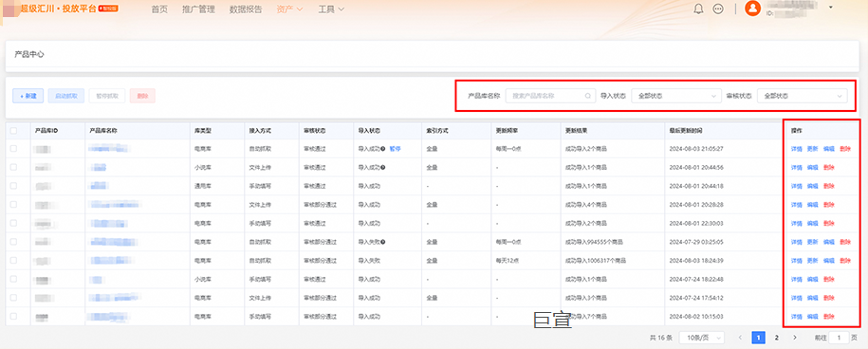Check the row updated 2024-08-01 20:28:28

point(13,205)
